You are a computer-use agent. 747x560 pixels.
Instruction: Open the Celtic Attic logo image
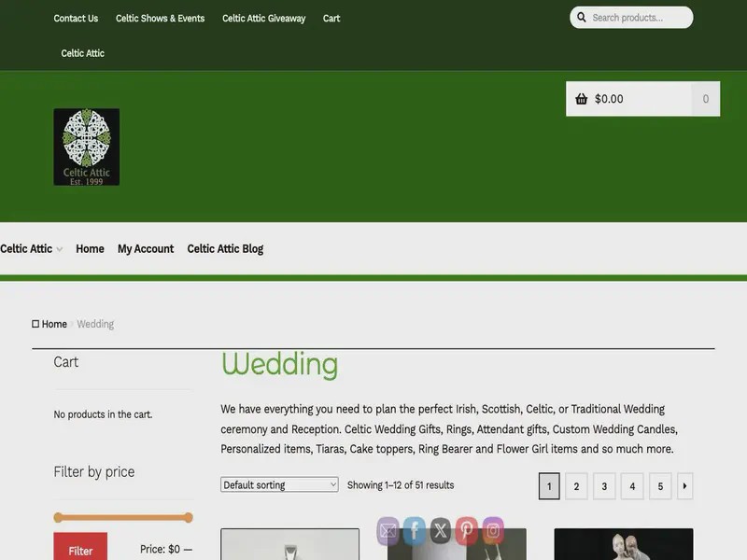coord(86,147)
